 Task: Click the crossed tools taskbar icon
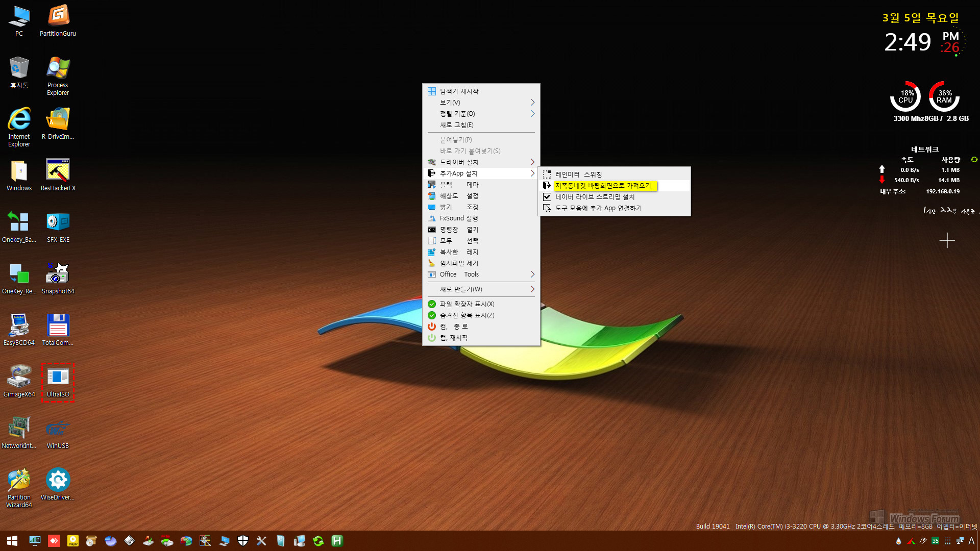(x=262, y=541)
